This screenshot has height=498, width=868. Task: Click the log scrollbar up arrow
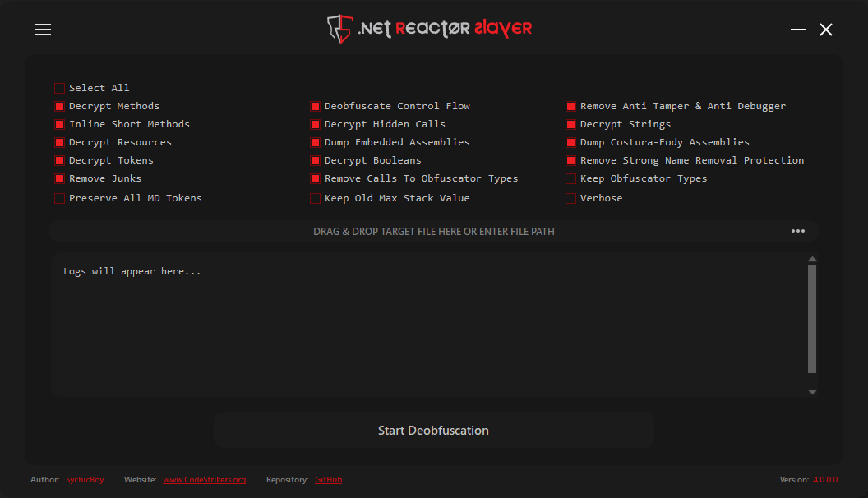pos(812,259)
